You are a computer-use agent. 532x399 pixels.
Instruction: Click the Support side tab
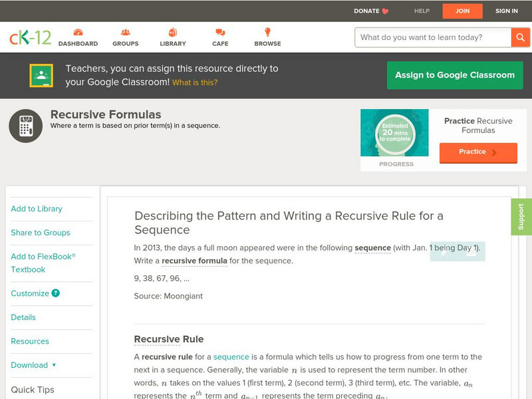(x=521, y=217)
